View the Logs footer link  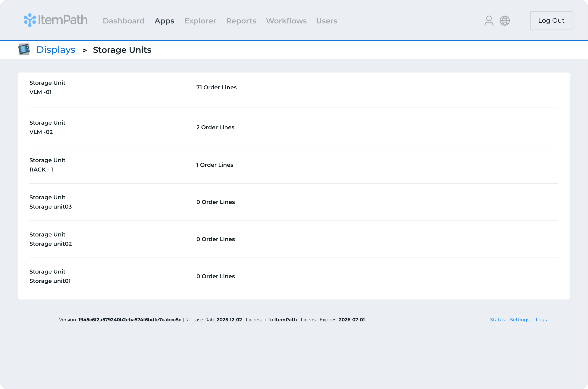(x=541, y=320)
